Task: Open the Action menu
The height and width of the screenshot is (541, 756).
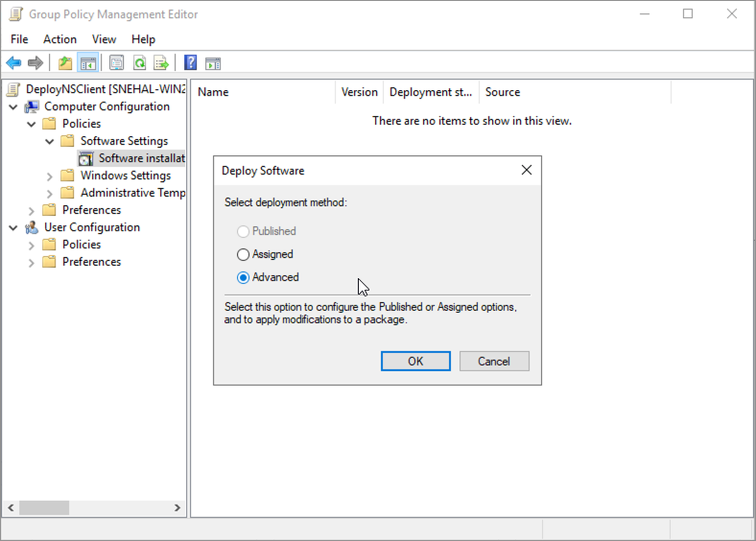Action: [59, 39]
